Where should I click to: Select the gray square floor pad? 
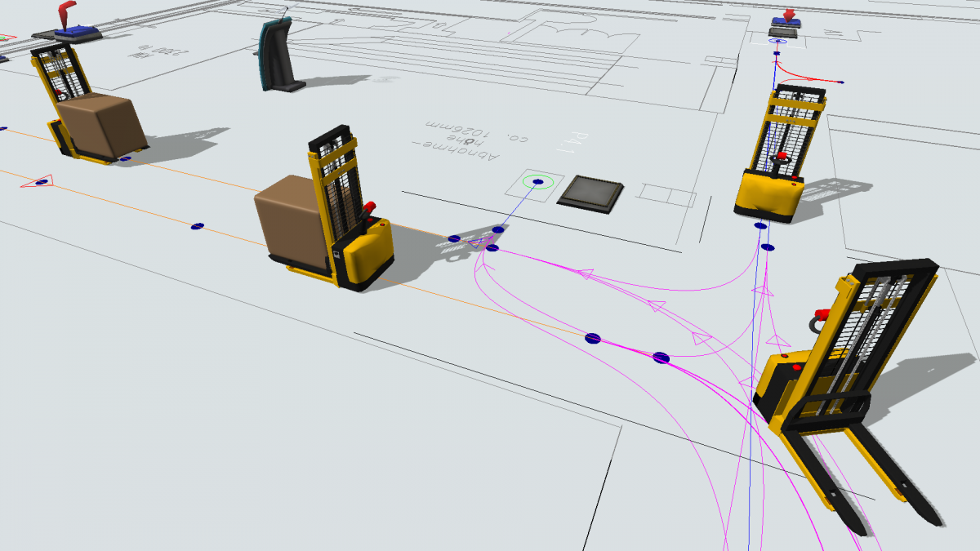(x=591, y=193)
